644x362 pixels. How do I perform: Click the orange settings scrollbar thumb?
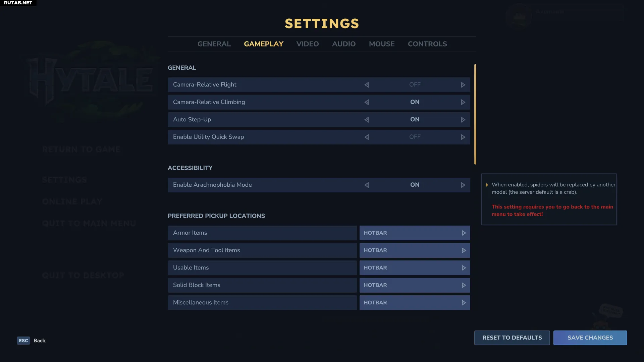click(475, 114)
